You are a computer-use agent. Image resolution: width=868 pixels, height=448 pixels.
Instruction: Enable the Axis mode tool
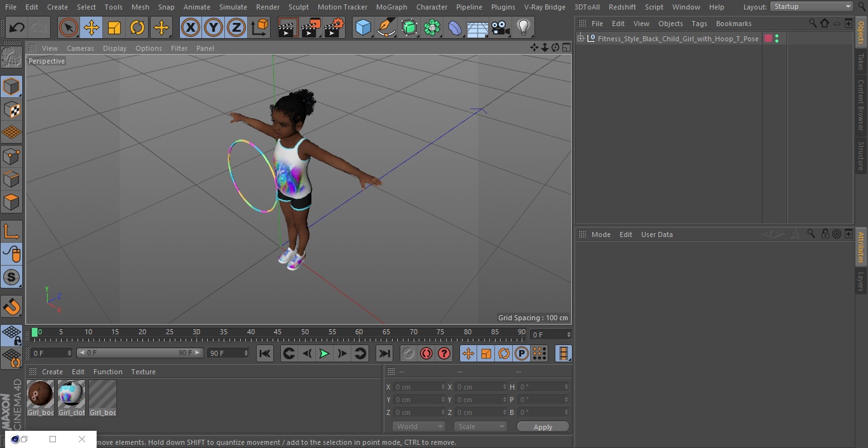pyautogui.click(x=11, y=231)
